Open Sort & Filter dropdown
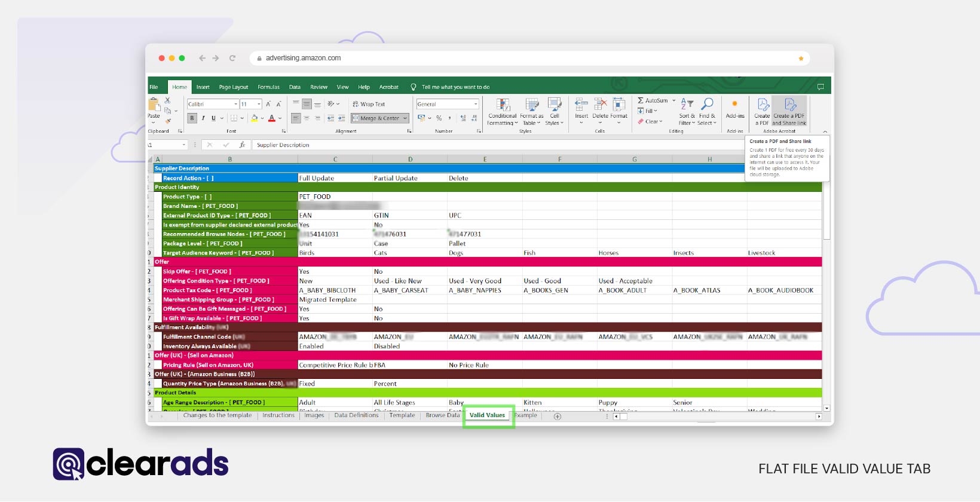980x502 pixels. coord(687,112)
